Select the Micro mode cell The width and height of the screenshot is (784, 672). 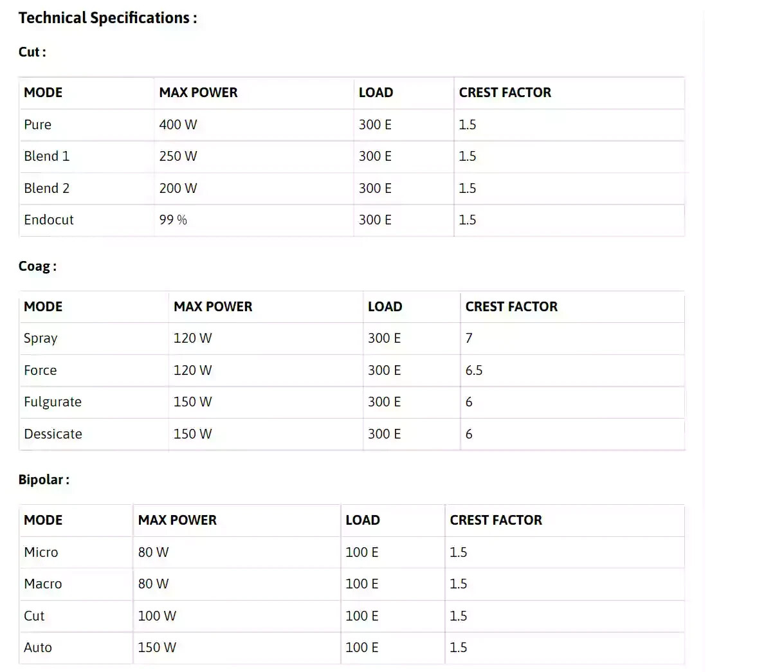tap(41, 552)
